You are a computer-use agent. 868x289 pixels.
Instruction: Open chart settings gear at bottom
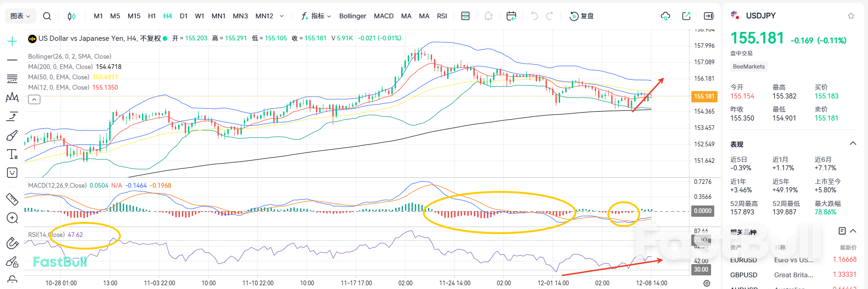pyautogui.click(x=707, y=283)
